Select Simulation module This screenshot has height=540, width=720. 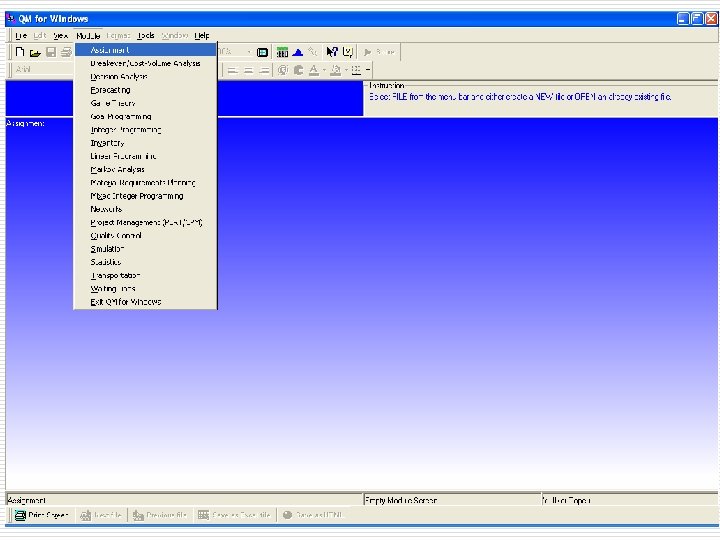click(x=145, y=249)
